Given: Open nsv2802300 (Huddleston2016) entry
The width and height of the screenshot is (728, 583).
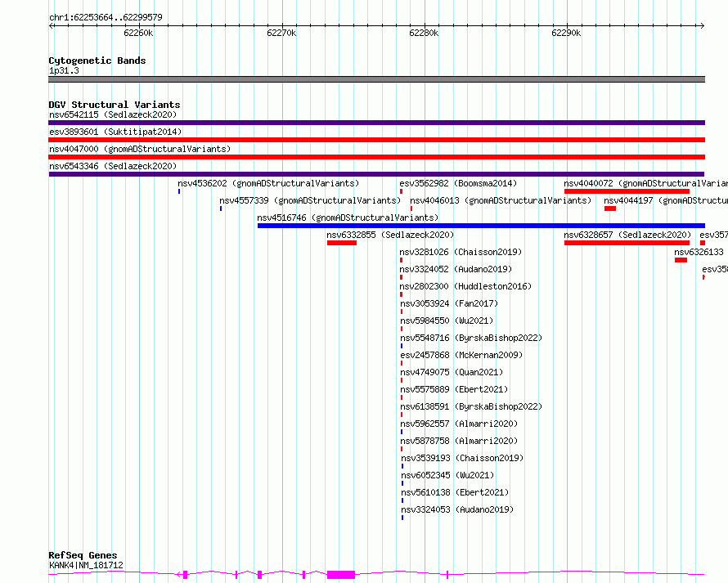Looking at the screenshot, I should 465,286.
